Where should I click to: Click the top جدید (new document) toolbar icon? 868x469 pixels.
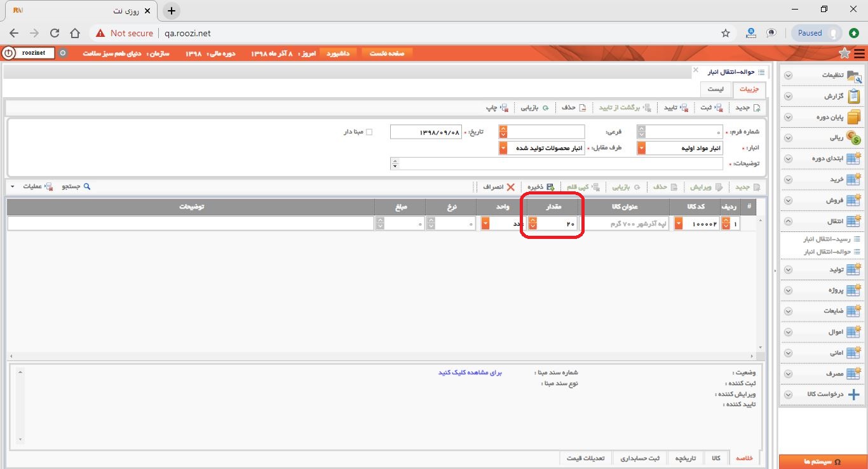[x=756, y=108]
